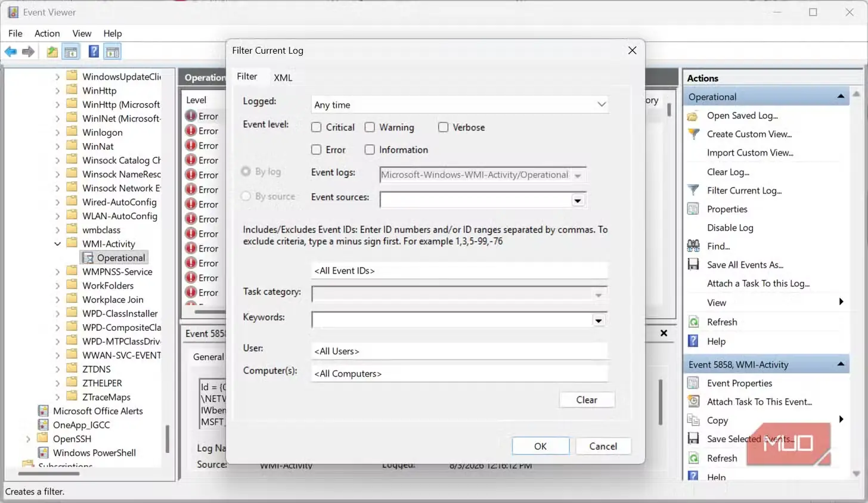Enable the Information event level checkbox
The image size is (868, 503).
pos(370,150)
